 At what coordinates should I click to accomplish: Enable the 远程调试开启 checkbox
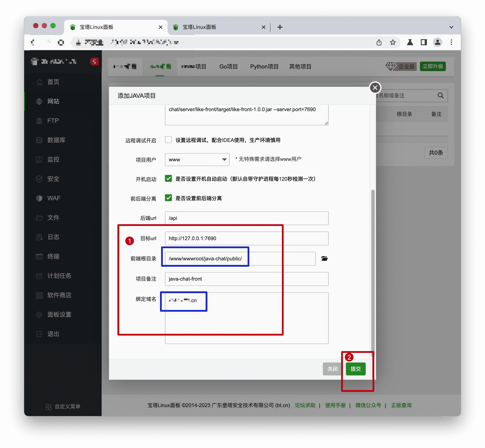tap(168, 140)
